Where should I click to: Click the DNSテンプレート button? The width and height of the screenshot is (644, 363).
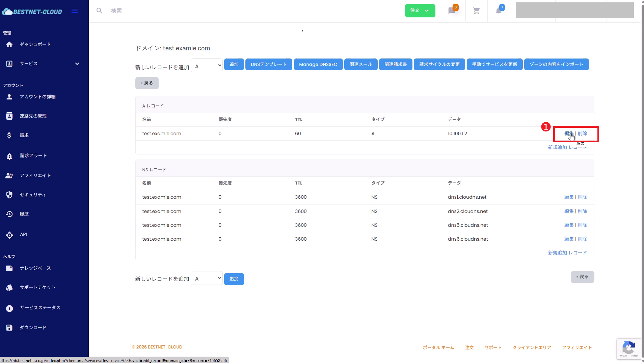pos(268,64)
